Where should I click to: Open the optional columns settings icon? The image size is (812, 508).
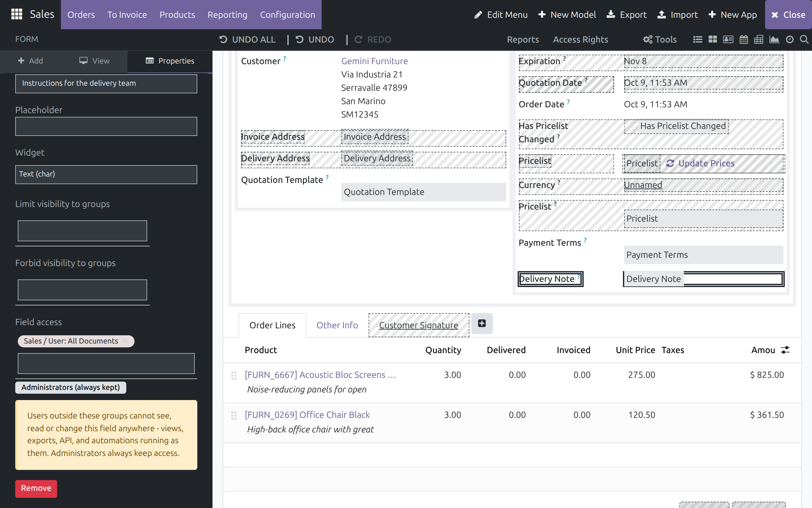tap(785, 350)
